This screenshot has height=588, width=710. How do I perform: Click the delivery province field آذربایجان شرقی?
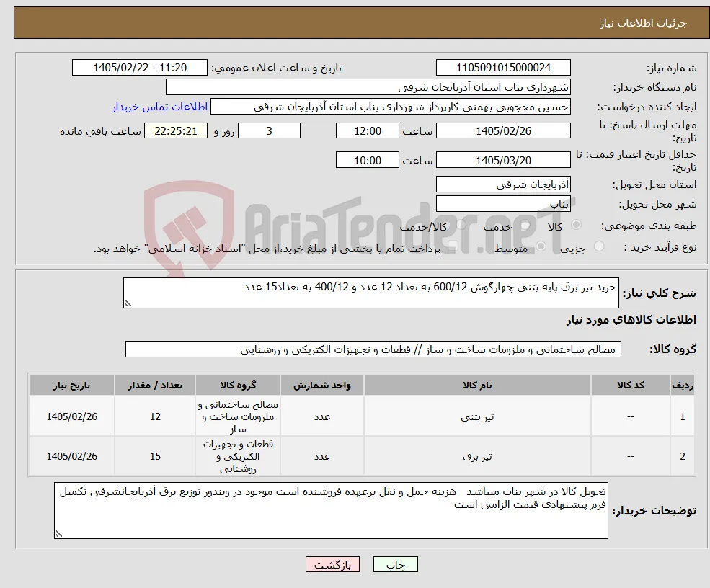503,184
